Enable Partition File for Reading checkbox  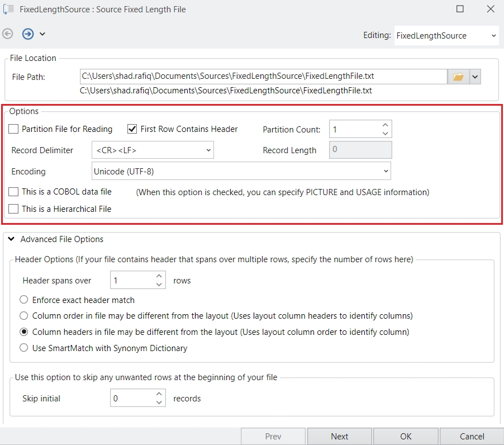14,129
